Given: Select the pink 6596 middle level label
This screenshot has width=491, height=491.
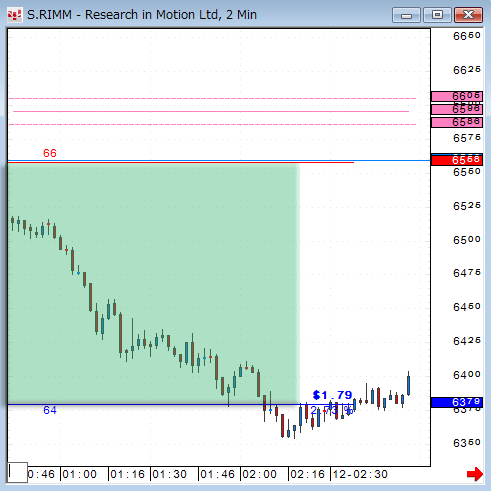Looking at the screenshot, I should [457, 109].
